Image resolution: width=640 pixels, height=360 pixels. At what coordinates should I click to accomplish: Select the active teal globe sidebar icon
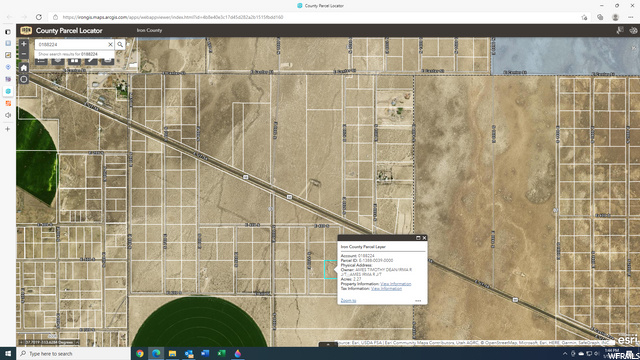tap(8, 91)
